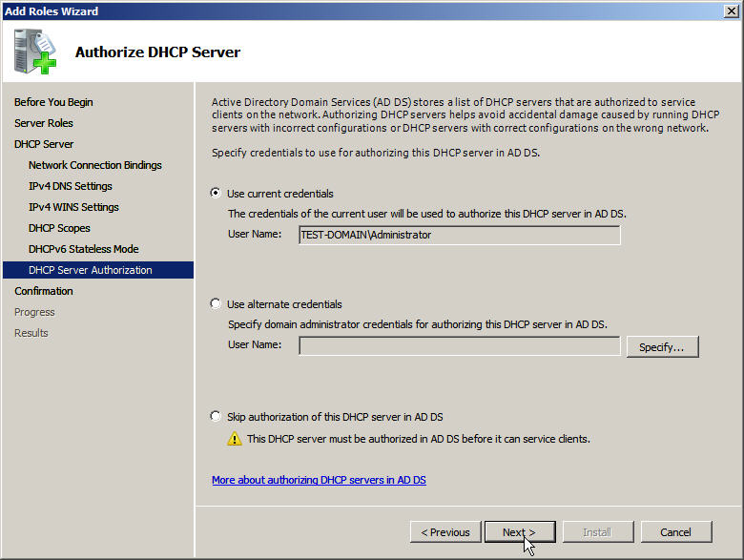This screenshot has height=560, width=744.
Task: Close the Add Roles Wizard window
Action: point(732,10)
